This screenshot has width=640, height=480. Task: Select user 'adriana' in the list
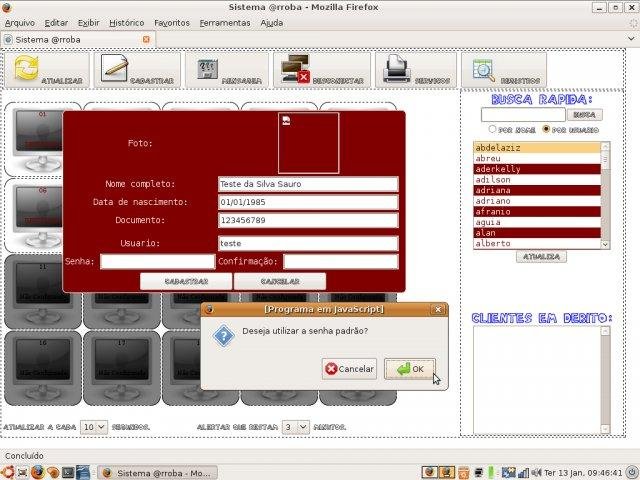click(x=537, y=190)
